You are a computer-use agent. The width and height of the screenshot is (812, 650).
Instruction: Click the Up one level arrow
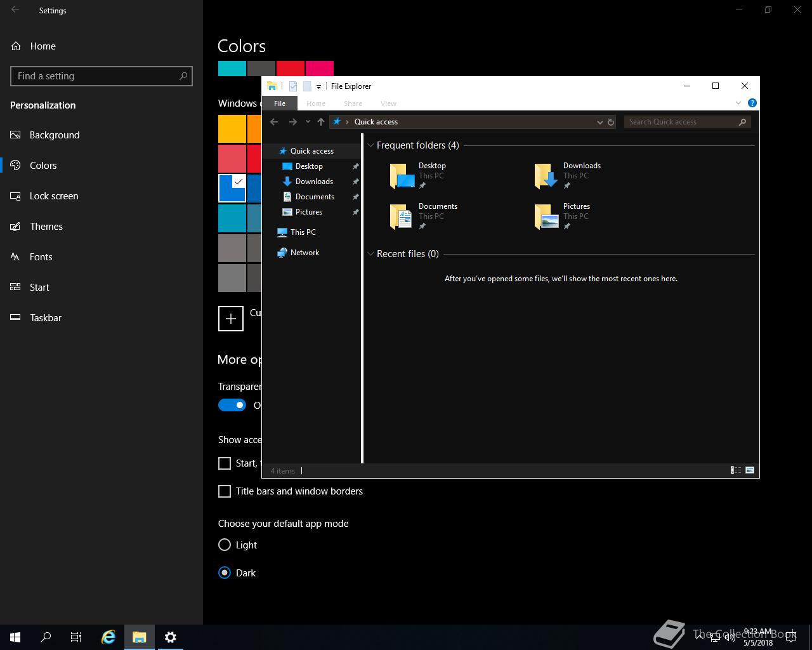click(x=321, y=122)
